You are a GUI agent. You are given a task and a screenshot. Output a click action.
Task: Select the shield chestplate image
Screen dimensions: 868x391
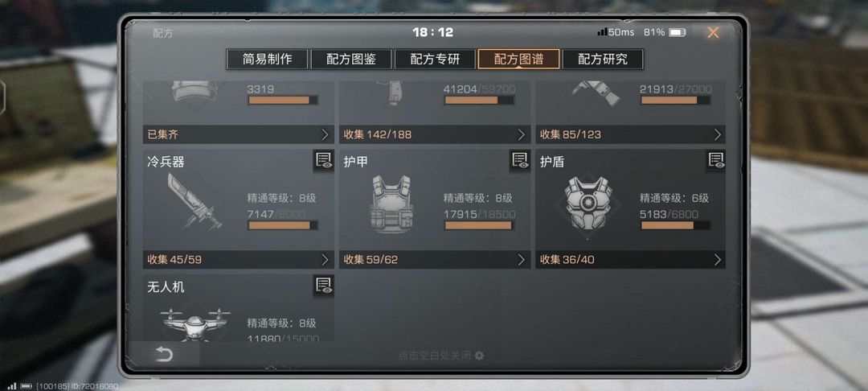click(x=588, y=204)
